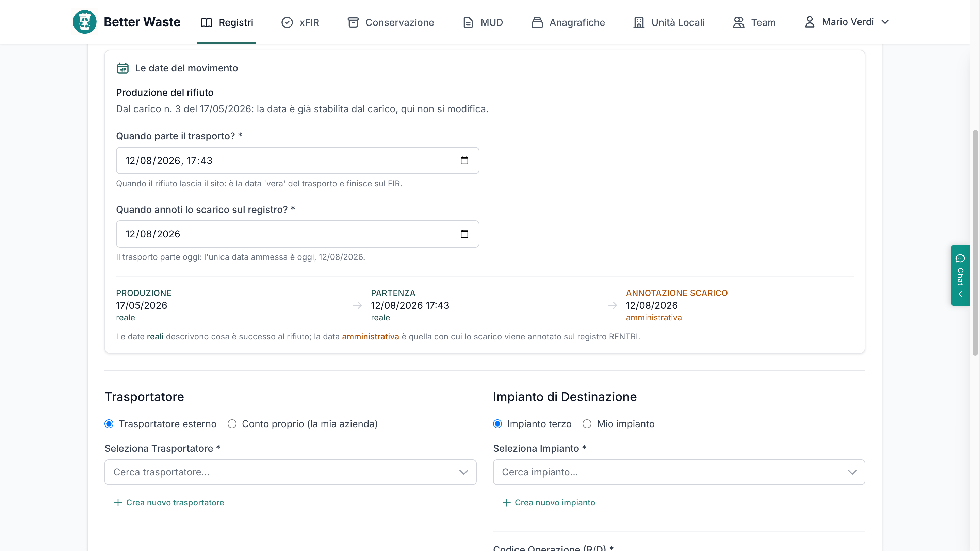Expand the Mario Verdi account menu chevron

click(x=885, y=22)
